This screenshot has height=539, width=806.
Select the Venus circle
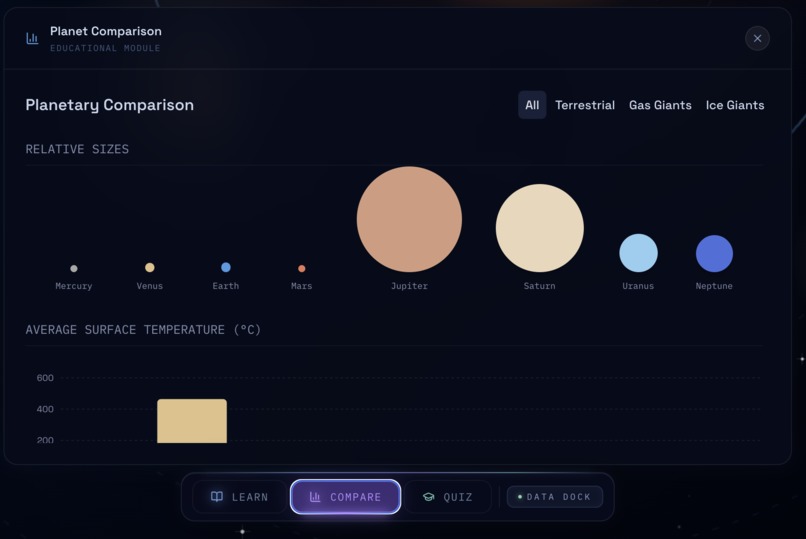[150, 267]
